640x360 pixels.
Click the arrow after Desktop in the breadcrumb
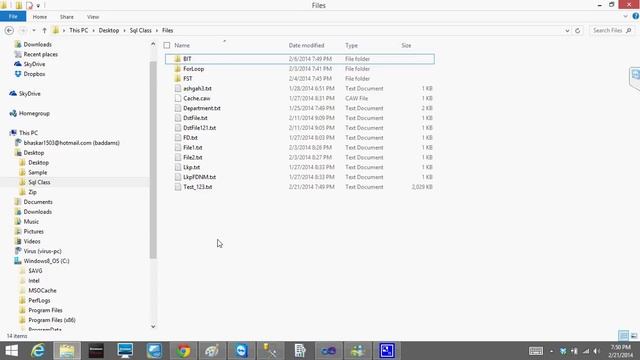tap(124, 31)
